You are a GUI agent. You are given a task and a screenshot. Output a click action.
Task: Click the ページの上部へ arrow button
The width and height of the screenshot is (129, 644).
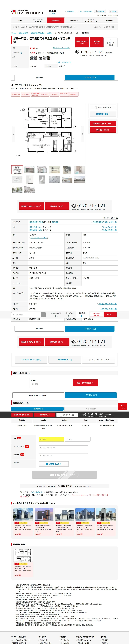122,406
